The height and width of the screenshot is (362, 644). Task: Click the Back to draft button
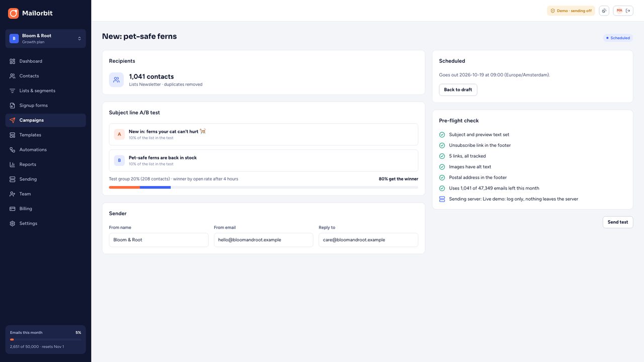[458, 90]
